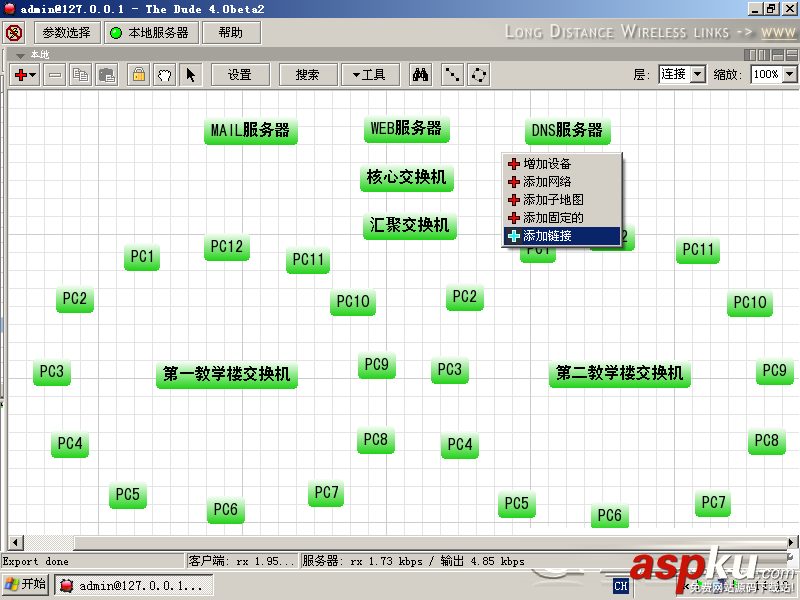
Task: Click the CH language indicator in the tray
Action: click(621, 586)
